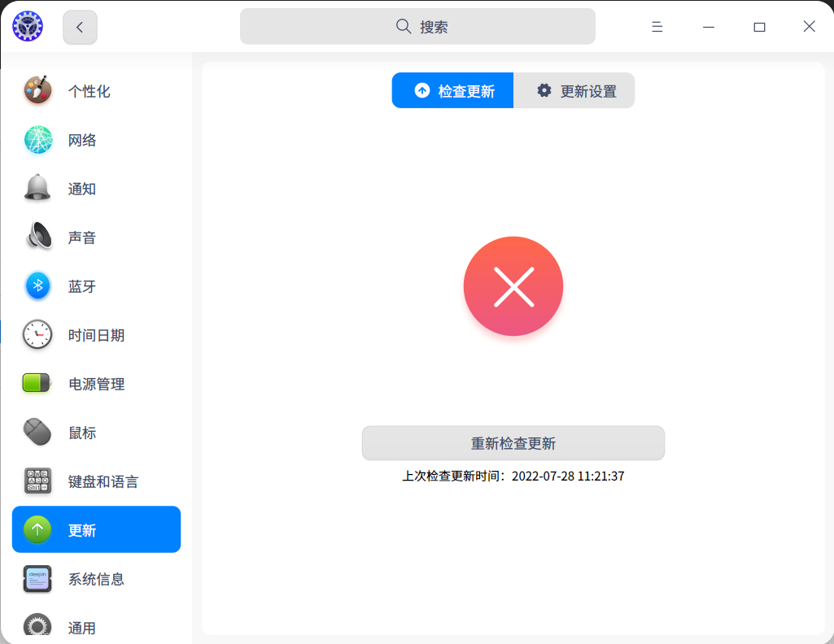Viewport: 834px width, 644px height.
Task: Open the 声音 settings label
Action: pos(82,237)
